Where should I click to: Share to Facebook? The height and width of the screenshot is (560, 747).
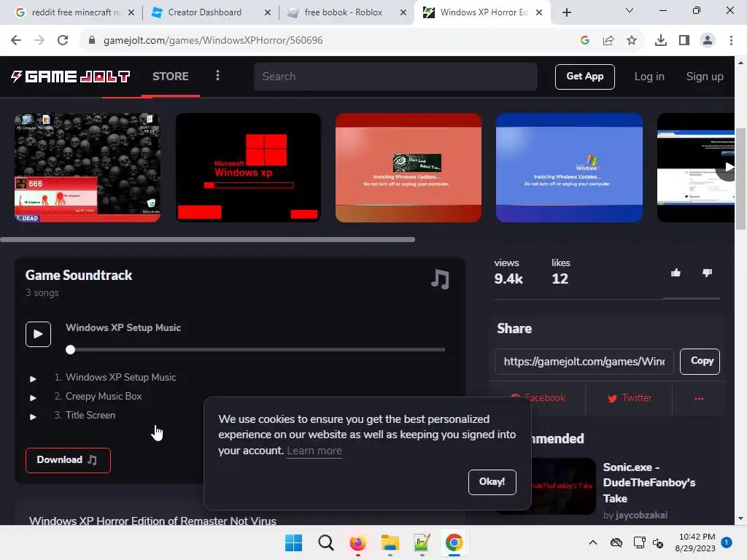pyautogui.click(x=538, y=399)
